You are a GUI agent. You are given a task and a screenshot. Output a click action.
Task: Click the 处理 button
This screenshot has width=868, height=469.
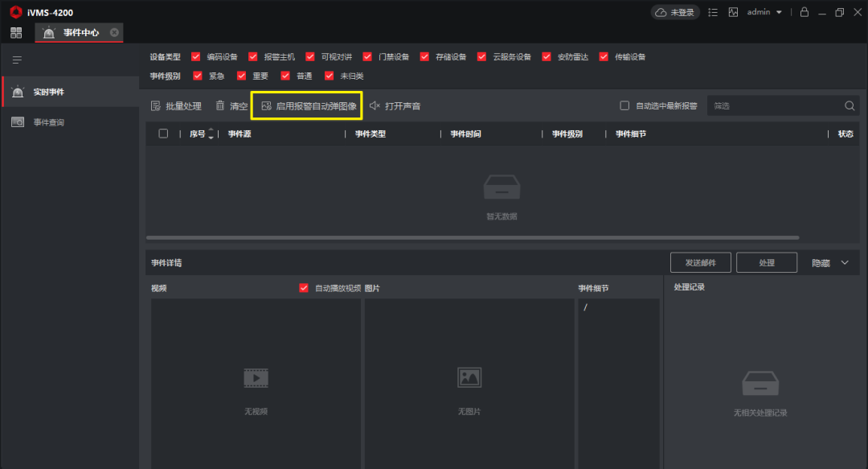[767, 263]
